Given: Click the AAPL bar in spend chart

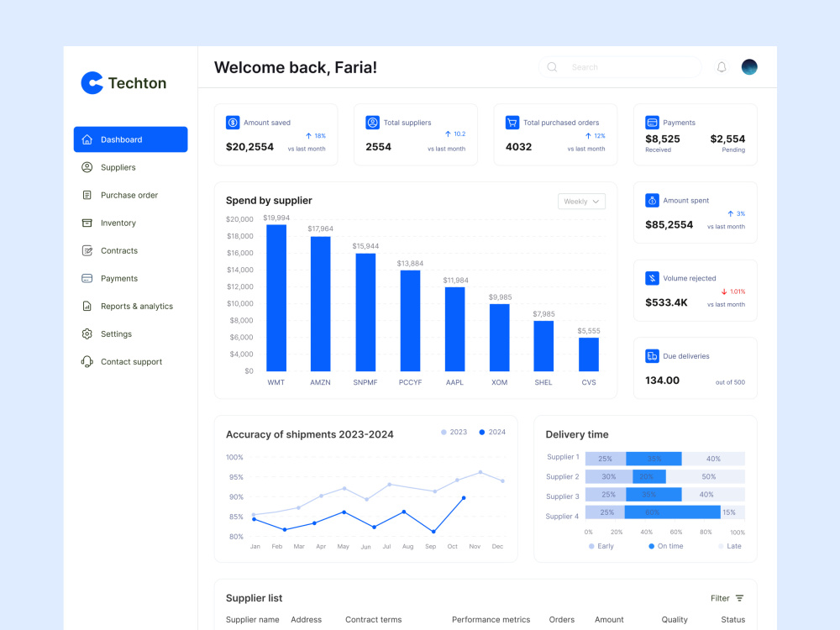Looking at the screenshot, I should pyautogui.click(x=454, y=329).
